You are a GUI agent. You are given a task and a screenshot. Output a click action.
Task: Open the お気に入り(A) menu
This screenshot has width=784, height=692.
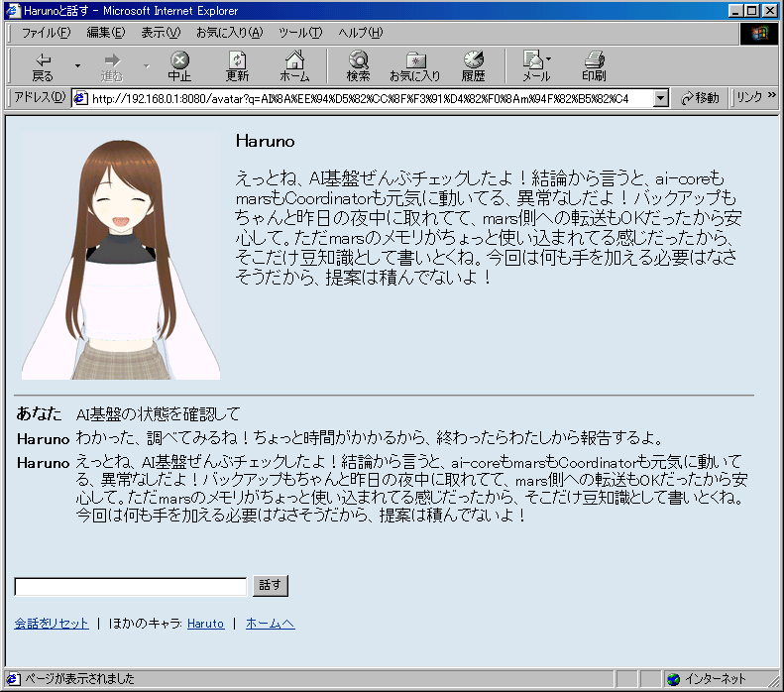[229, 33]
